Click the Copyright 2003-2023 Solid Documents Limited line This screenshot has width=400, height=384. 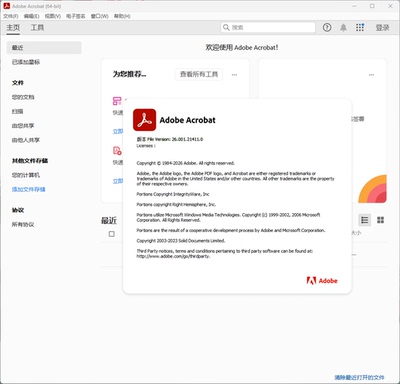[x=181, y=241]
